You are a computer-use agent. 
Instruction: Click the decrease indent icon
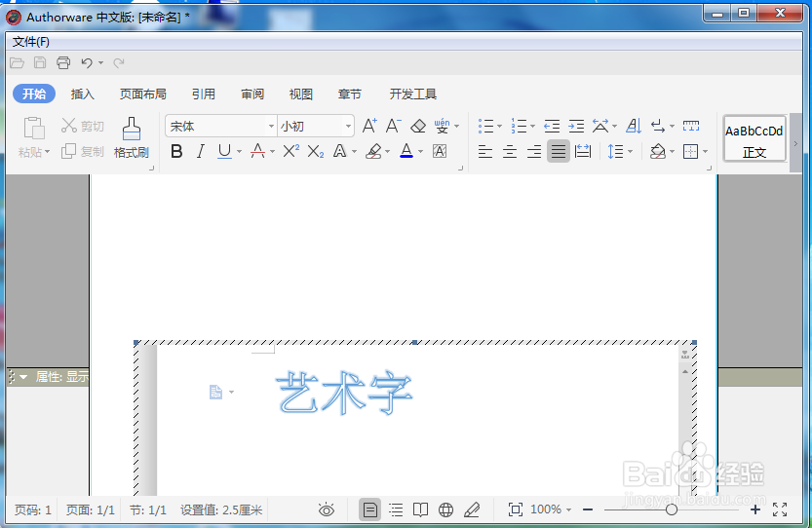(x=552, y=126)
